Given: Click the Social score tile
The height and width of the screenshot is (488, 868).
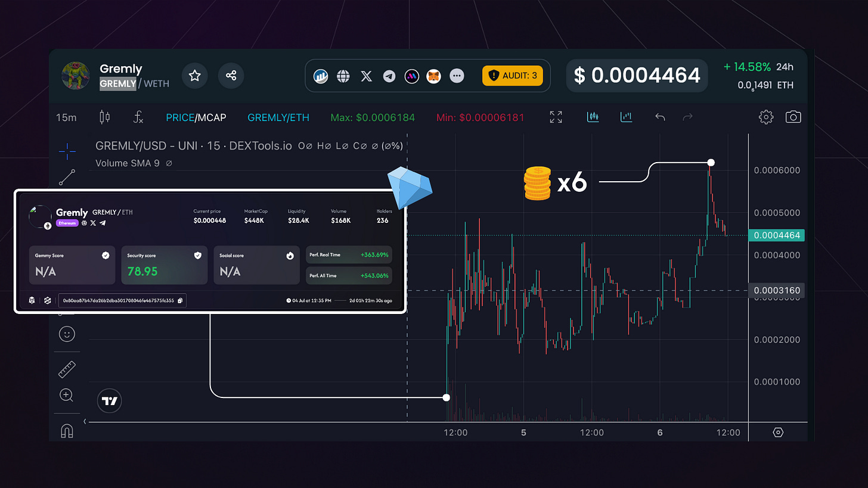Looking at the screenshot, I should [256, 265].
